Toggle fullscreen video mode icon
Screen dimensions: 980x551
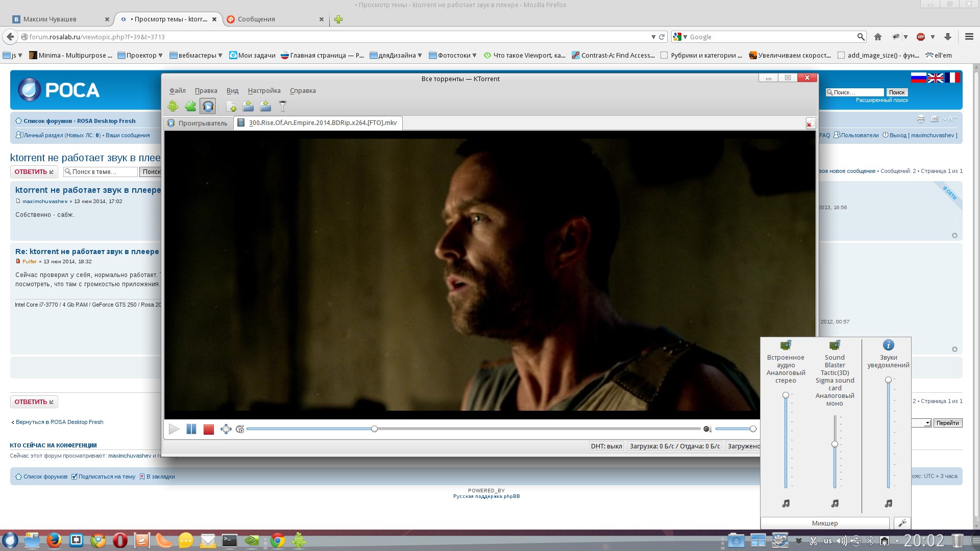tap(226, 429)
